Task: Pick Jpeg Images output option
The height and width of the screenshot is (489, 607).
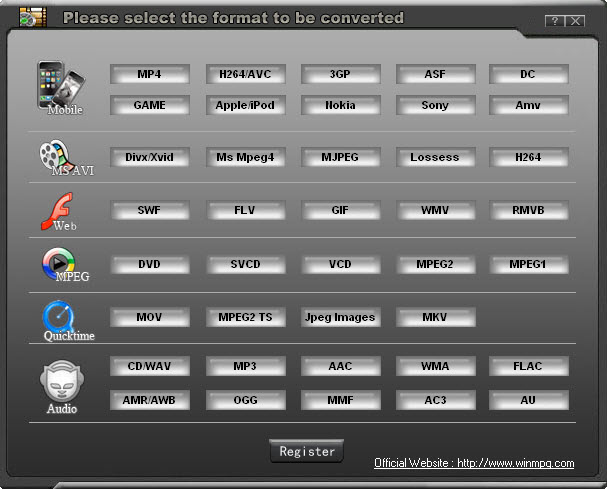Action: 340,317
